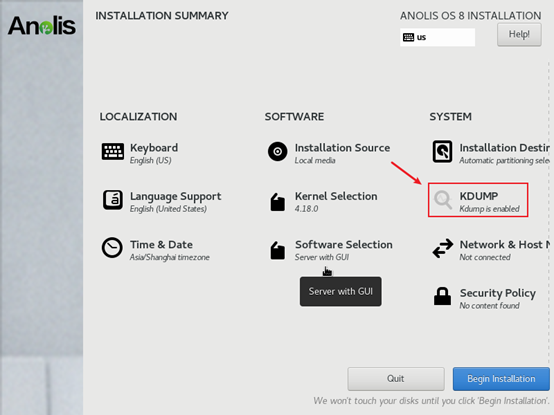The image size is (554, 415).
Task: Open the Security Policy label
Action: click(497, 293)
